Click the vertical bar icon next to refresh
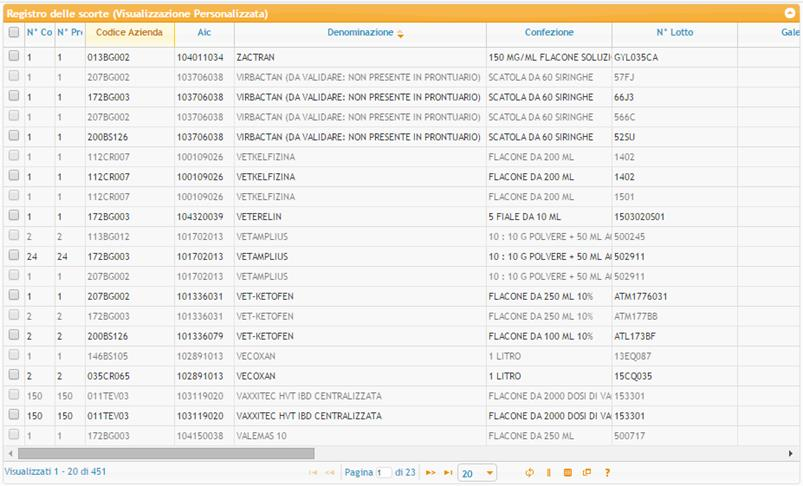This screenshot has width=803, height=486. click(x=548, y=472)
